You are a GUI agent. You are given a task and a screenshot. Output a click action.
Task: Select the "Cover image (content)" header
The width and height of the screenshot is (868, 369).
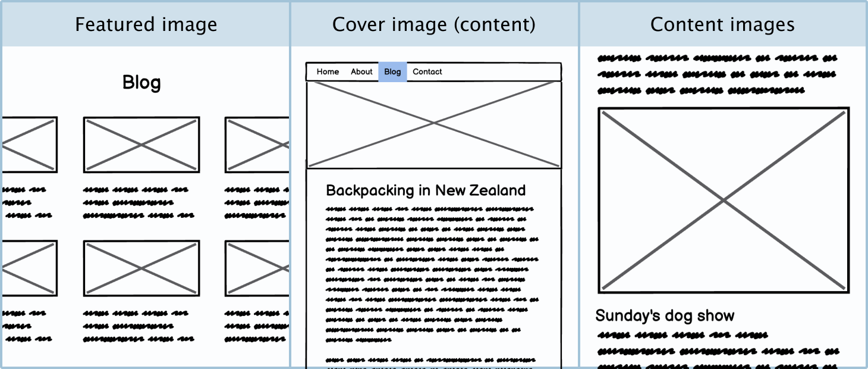coord(434,24)
